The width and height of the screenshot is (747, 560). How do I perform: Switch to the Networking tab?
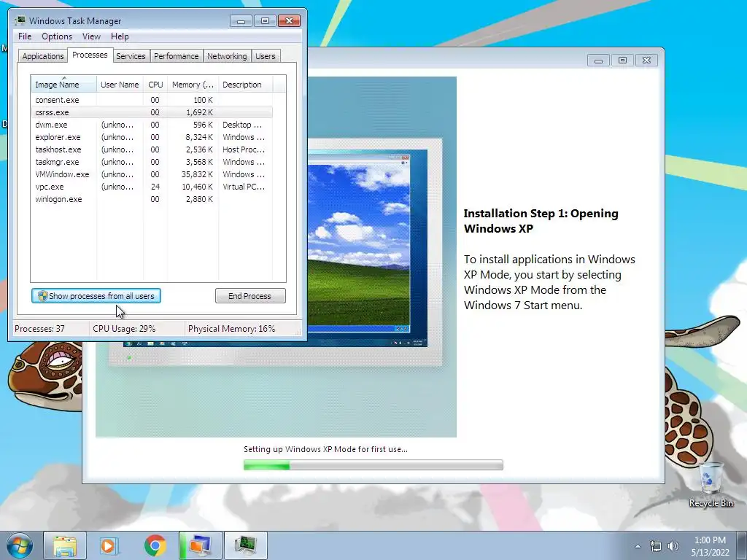[227, 56]
